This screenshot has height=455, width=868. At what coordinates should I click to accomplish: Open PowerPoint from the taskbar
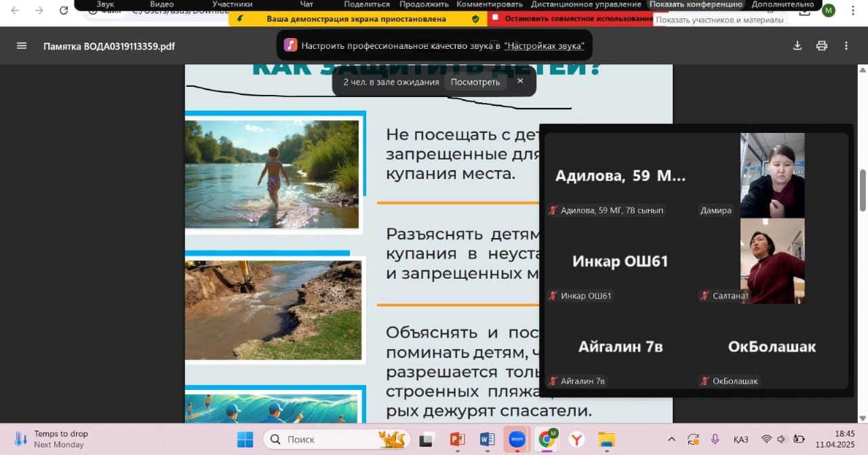(457, 439)
